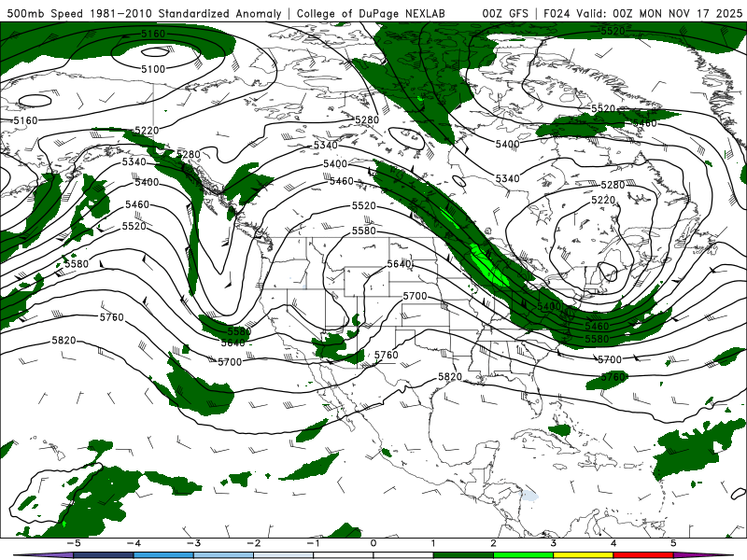This screenshot has height=560, width=747.
Task: Click the 5820 label along the Gulf Coast
Action: click(x=450, y=377)
